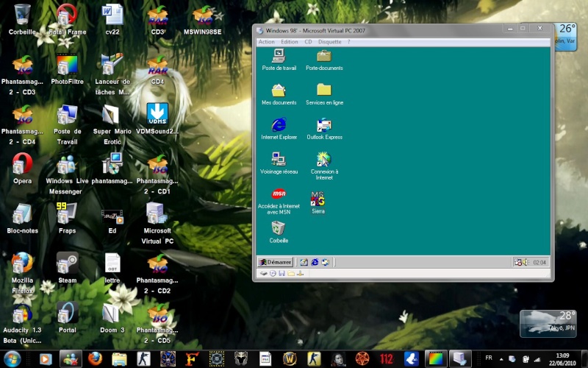
Task: Select the Voisinage réseau icon
Action: click(x=279, y=163)
